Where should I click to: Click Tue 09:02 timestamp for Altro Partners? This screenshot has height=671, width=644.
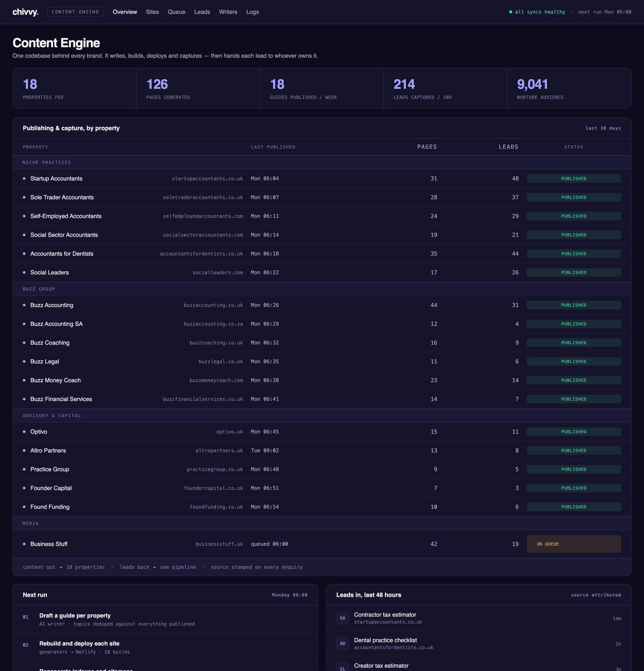click(265, 451)
